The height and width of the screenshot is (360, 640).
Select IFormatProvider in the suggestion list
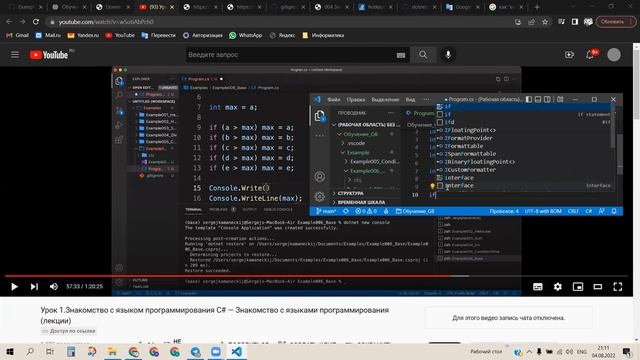pyautogui.click(x=524, y=138)
